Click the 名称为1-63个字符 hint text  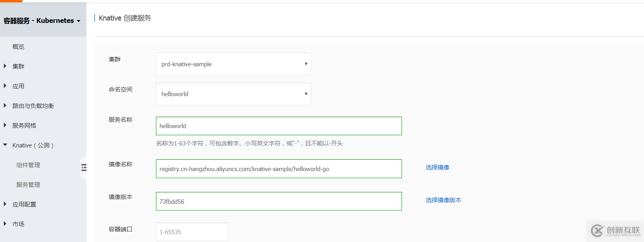pos(249,143)
